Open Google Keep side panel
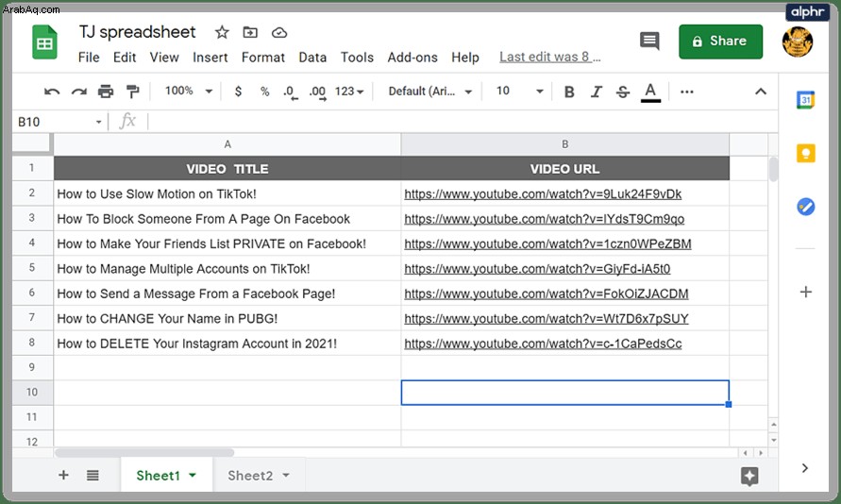The image size is (841, 504). click(805, 153)
